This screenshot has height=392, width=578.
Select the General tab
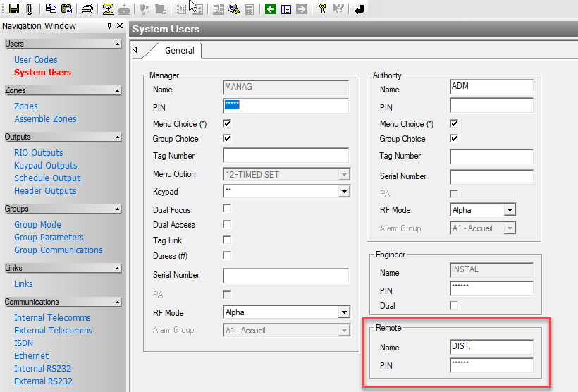179,51
